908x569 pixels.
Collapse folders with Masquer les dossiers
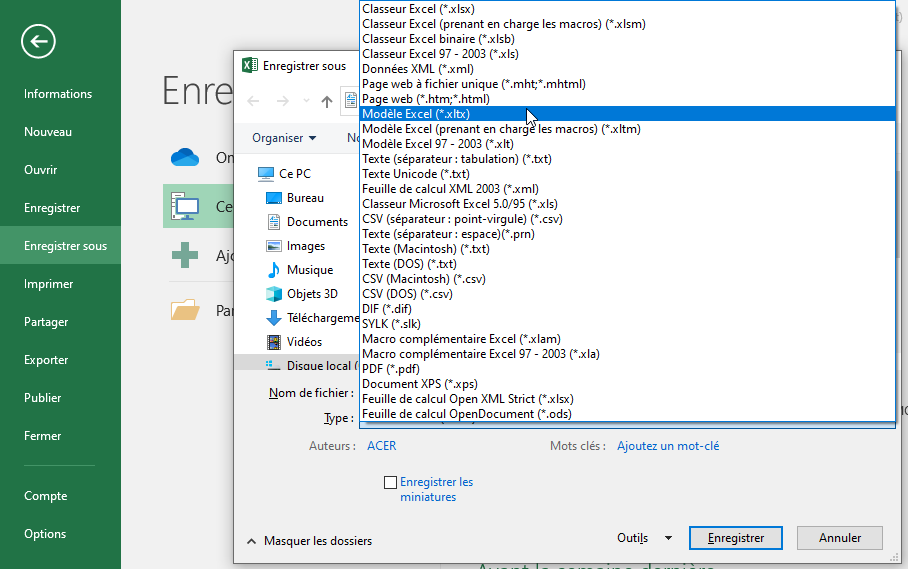click(x=309, y=541)
